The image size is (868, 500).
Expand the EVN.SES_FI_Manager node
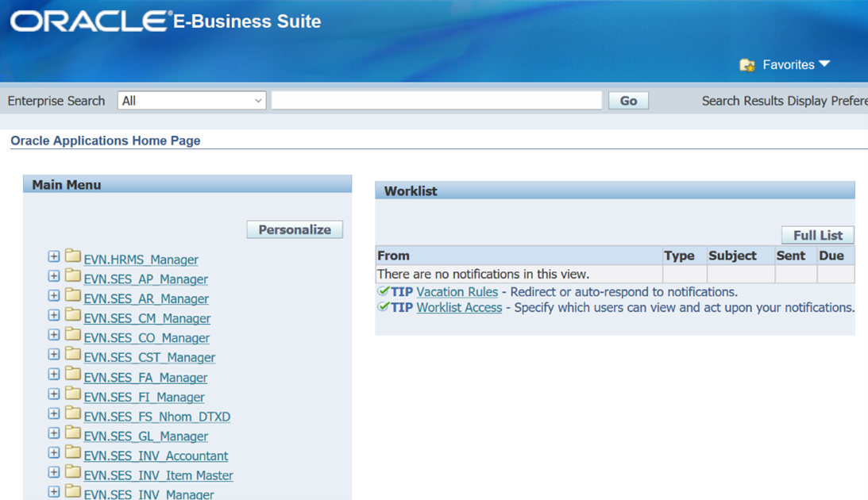coord(54,394)
